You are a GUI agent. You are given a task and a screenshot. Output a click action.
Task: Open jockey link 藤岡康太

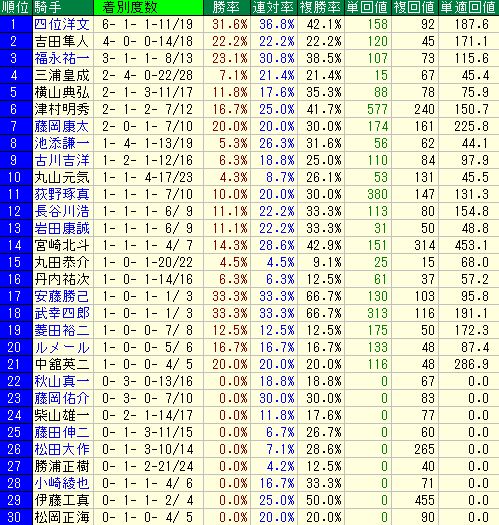point(62,127)
